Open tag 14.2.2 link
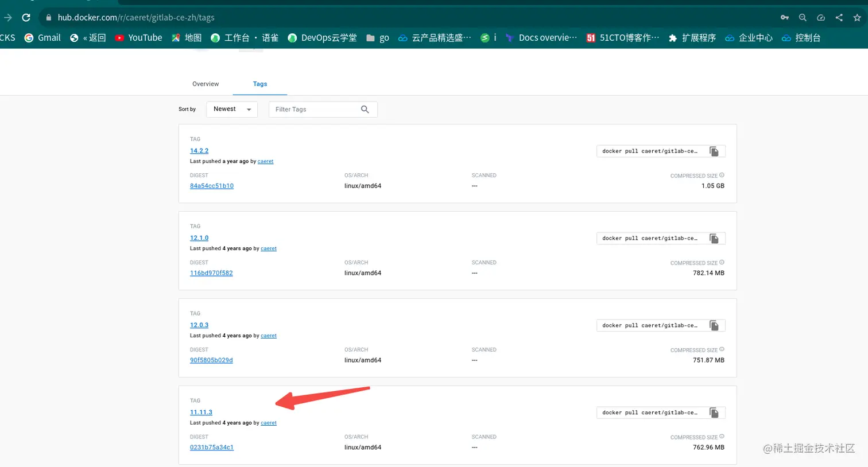868x467 pixels. click(x=199, y=151)
